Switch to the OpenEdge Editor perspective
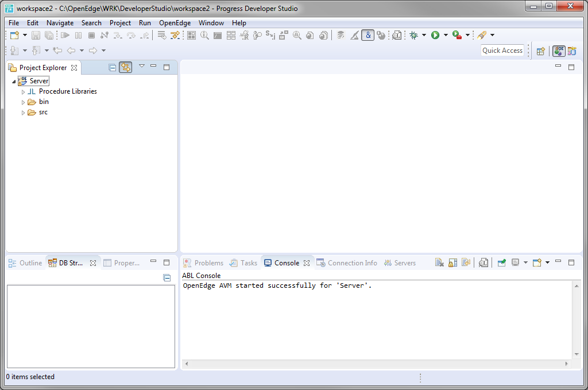 [559, 51]
